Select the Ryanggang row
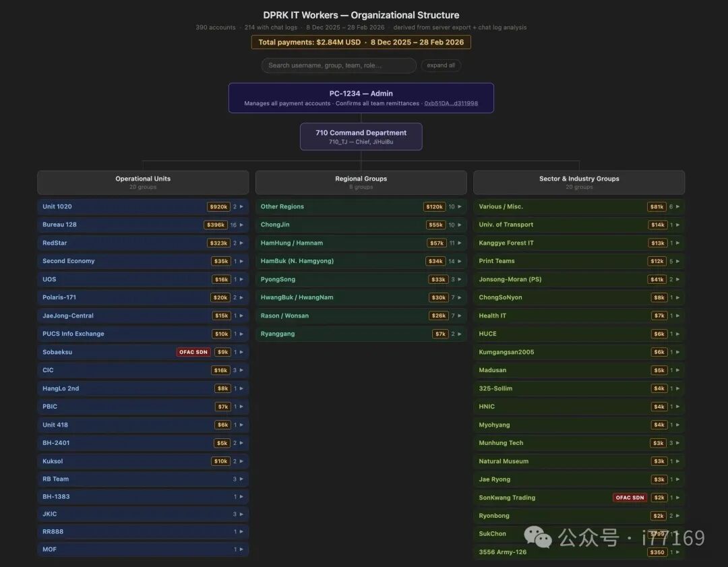 [x=361, y=334]
